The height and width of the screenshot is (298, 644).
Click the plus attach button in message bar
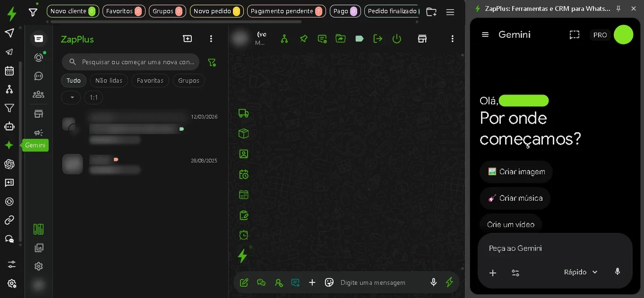(312, 282)
